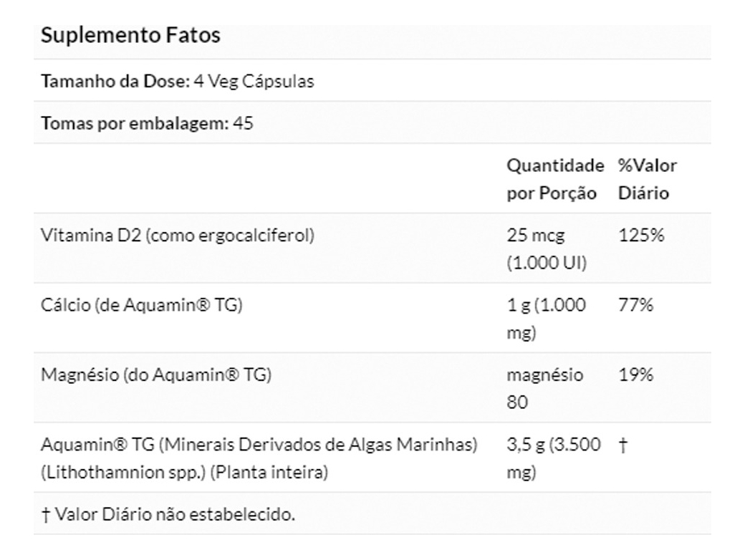Click the %Valor Diário column header

[647, 179]
